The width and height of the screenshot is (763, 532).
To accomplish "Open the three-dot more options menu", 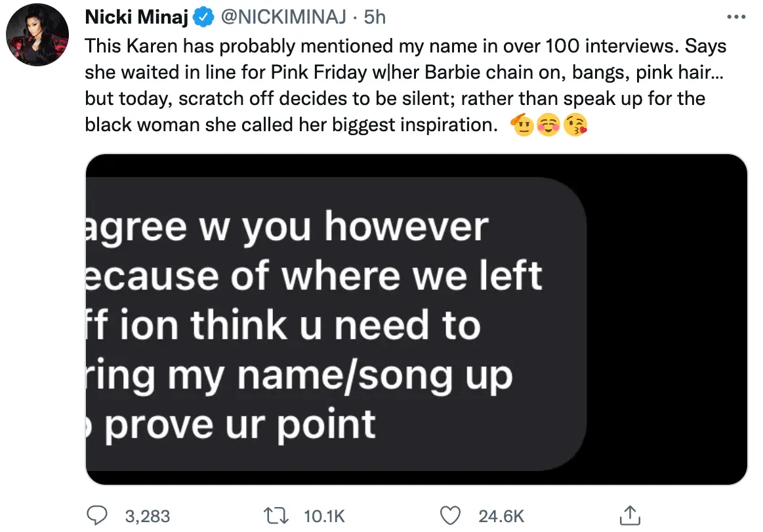I will (738, 18).
